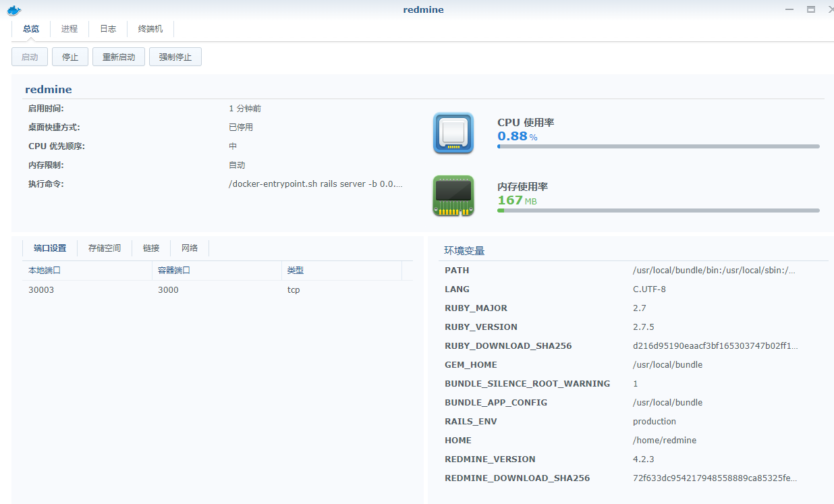Click the value 4.2.3

(643, 459)
